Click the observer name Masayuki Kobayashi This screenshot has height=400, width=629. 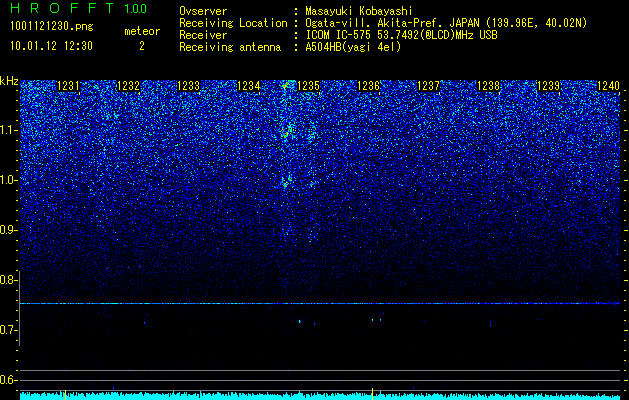[x=359, y=11]
